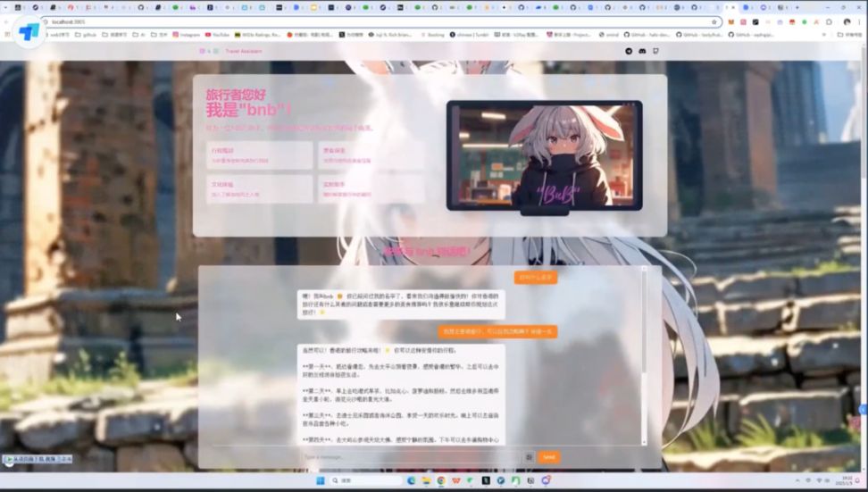Open WPS Office from the taskbar
Viewport: 868px width, 492px height.
click(x=455, y=480)
